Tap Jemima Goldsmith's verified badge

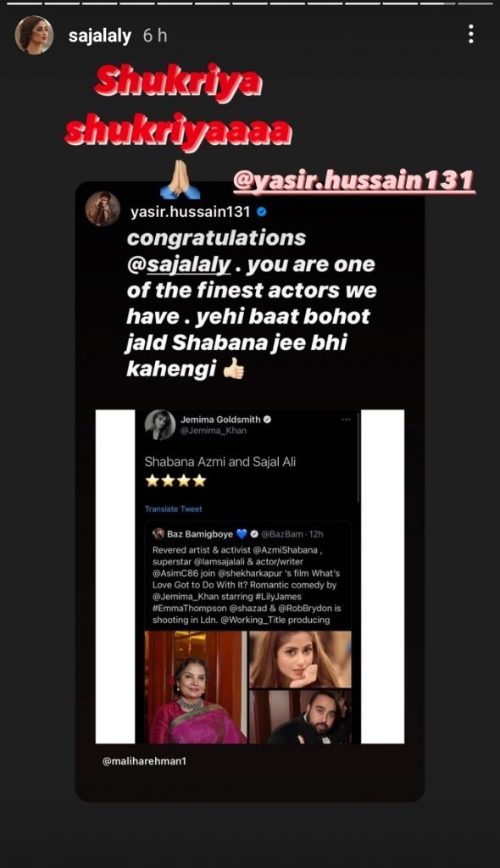[268, 420]
